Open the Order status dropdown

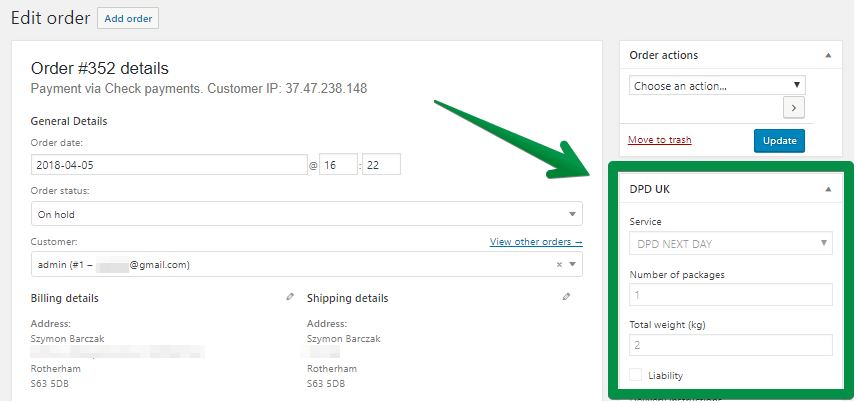(x=307, y=214)
